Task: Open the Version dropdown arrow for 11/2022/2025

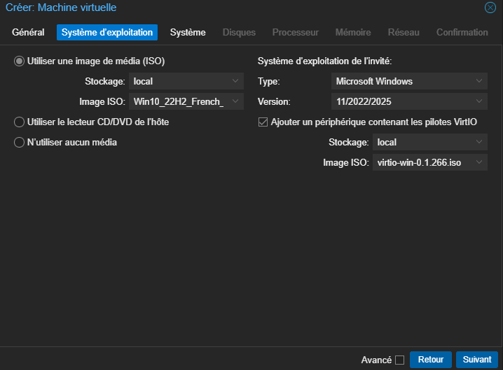Action: pos(479,101)
